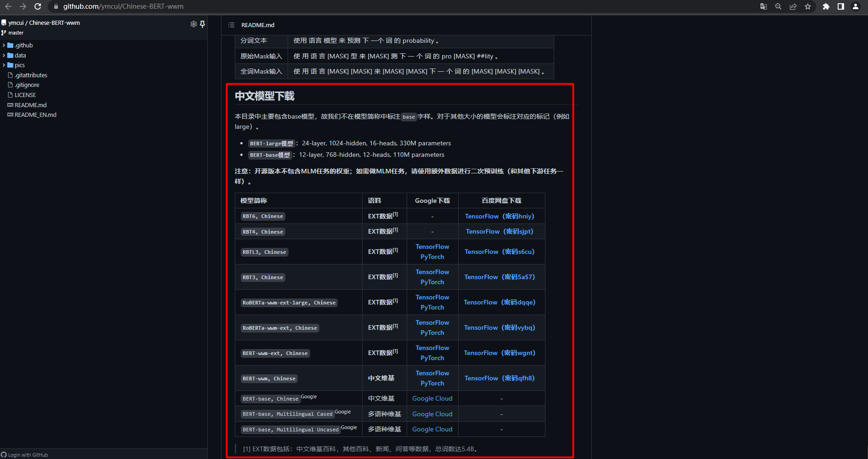Open RBT3 PyTorch download link
Image resolution: width=868 pixels, height=459 pixels.
[432, 282]
